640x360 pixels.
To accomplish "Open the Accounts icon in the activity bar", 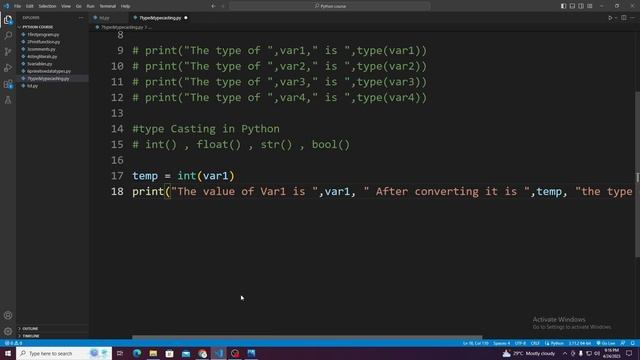I will click(8, 315).
